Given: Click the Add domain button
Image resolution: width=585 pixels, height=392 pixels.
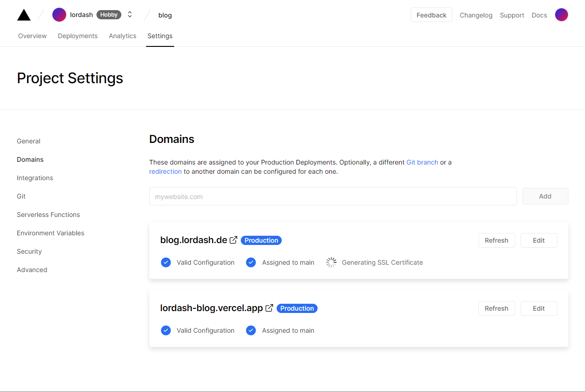Looking at the screenshot, I should coord(545,196).
